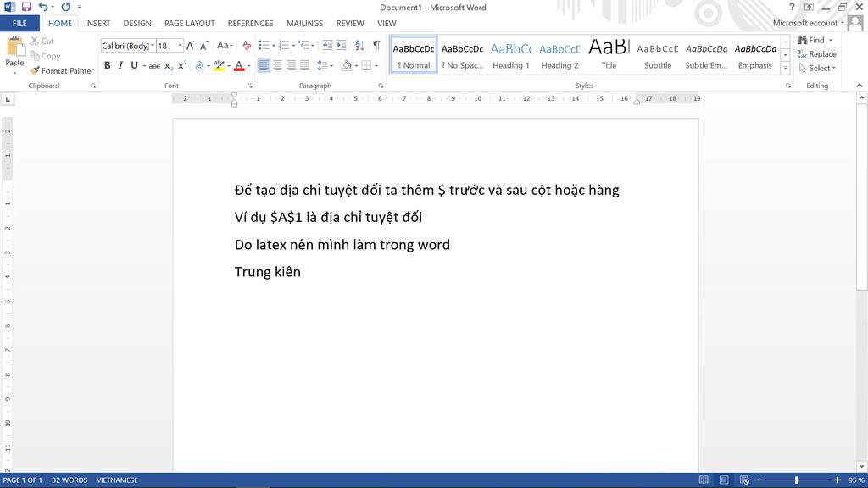Screen dimensions: 868x488
Task: Click the VIETNAMESE language indicator
Action: 117,480
